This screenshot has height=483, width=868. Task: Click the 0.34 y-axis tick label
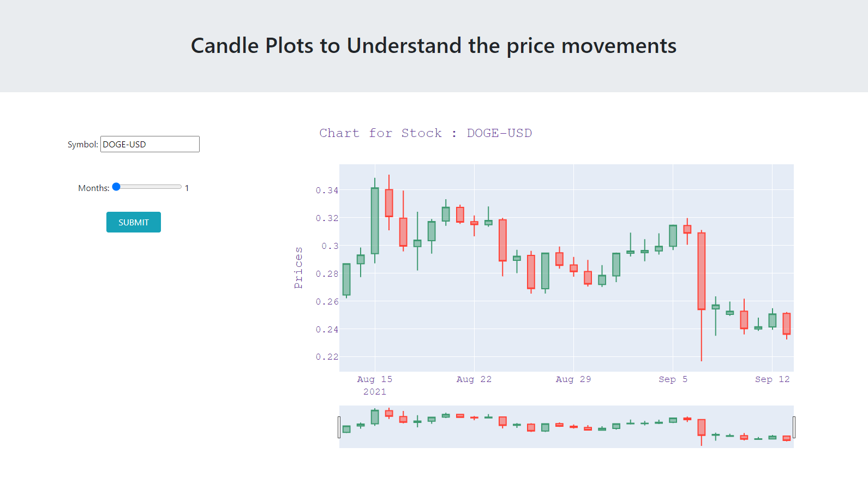[327, 190]
